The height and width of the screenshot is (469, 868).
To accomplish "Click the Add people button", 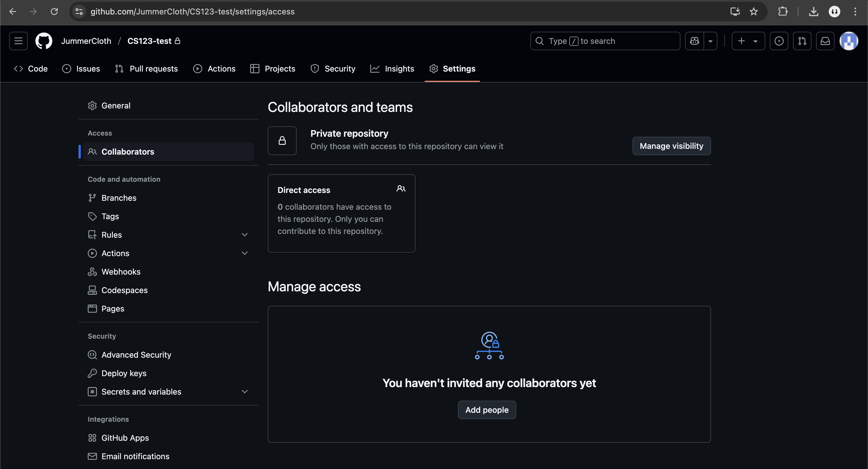I will pyautogui.click(x=487, y=410).
